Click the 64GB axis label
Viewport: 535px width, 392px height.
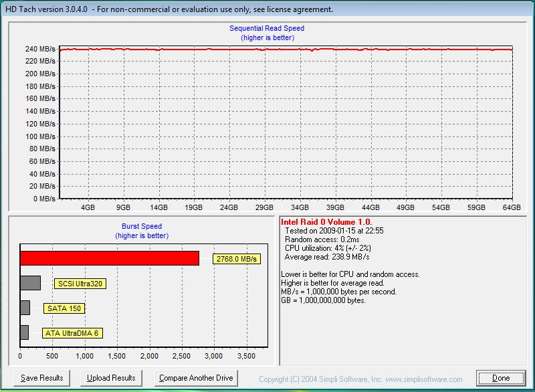click(512, 207)
